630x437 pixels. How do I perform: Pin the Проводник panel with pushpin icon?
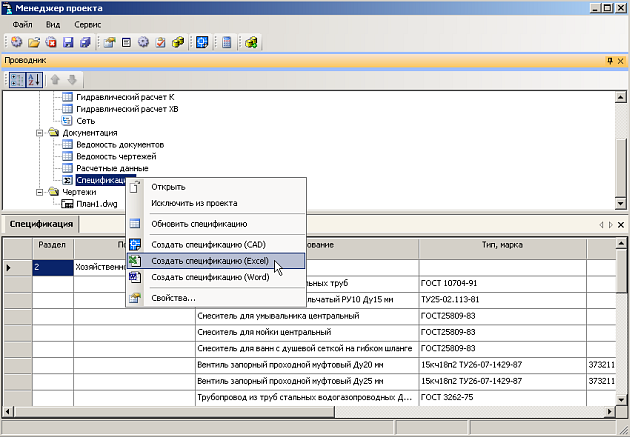610,61
